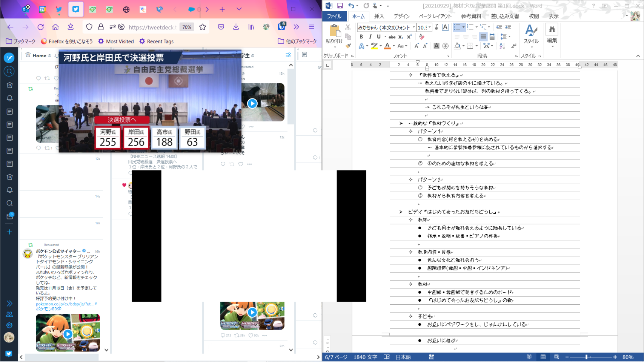
Task: Toggle bold formatting in Word
Action: pyautogui.click(x=361, y=37)
